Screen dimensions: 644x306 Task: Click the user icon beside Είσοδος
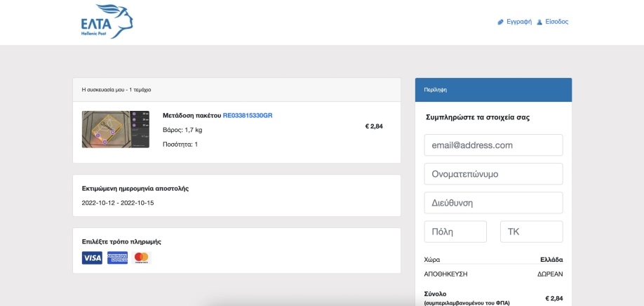(539, 22)
